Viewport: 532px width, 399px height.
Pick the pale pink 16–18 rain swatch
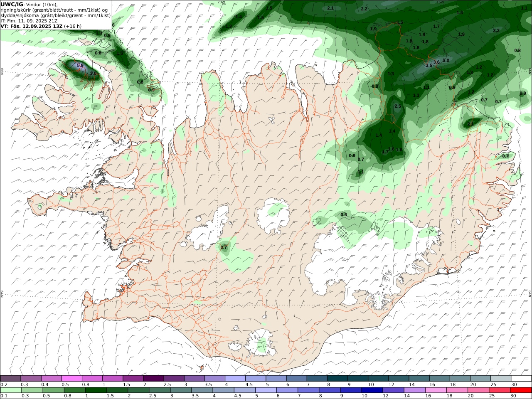(436, 390)
